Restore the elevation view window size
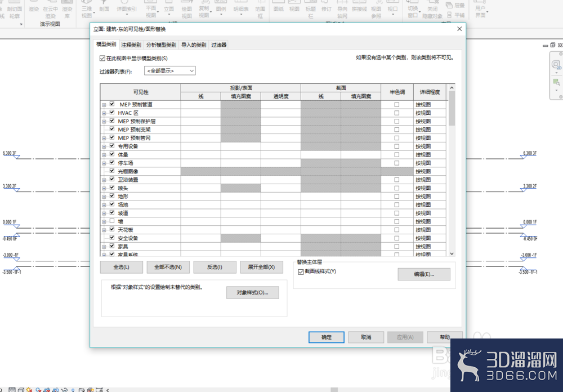The image size is (563, 392). (x=552, y=45)
